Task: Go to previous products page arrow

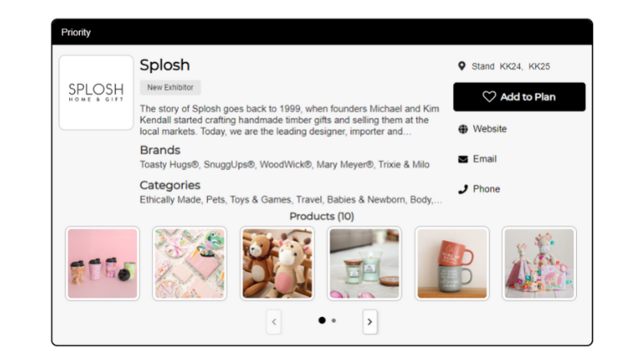Action: pyautogui.click(x=274, y=322)
